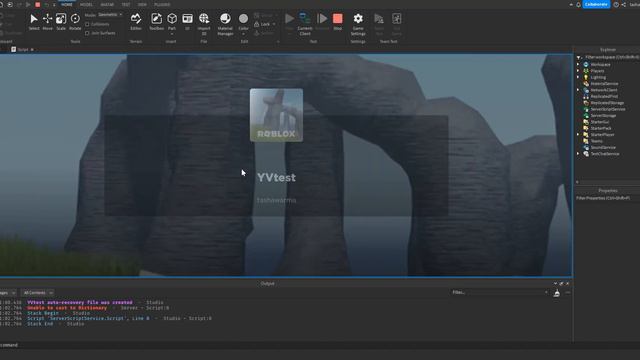Expand the Lighting tree node
This screenshot has width=640, height=360.
point(578,77)
